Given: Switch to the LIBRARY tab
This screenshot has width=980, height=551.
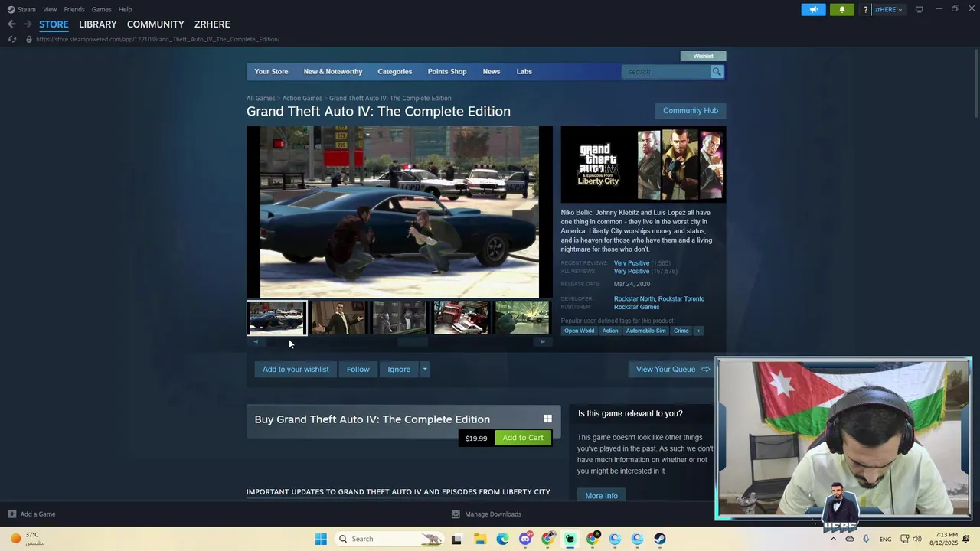Looking at the screenshot, I should click(98, 24).
